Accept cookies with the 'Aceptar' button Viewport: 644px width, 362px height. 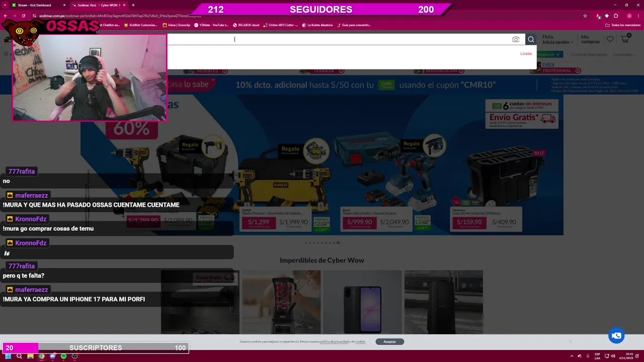(389, 341)
